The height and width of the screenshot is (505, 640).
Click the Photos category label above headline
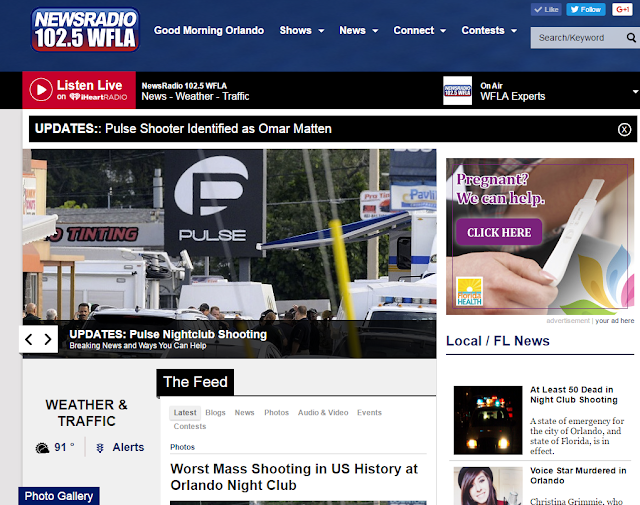point(182,447)
